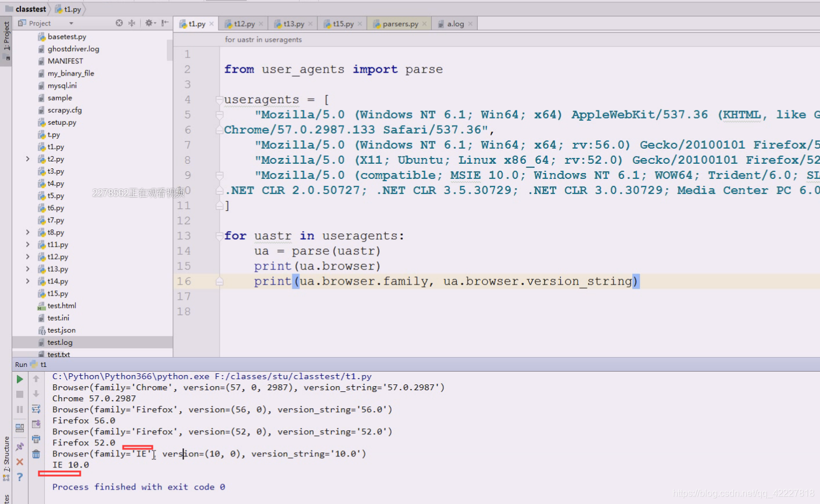Expand the t8.py tree node
820x504 pixels.
(x=27, y=232)
